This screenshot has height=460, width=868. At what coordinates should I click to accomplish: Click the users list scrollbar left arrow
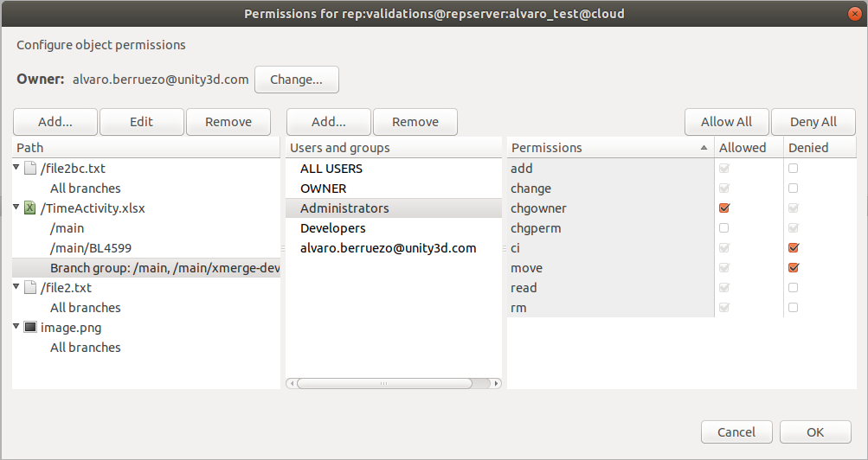click(291, 383)
